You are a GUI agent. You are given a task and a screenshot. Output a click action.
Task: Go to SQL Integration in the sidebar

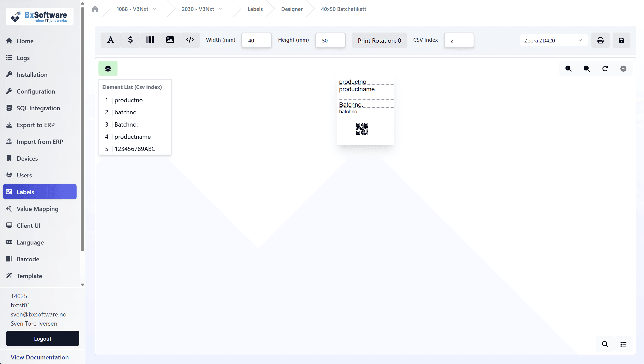click(38, 108)
